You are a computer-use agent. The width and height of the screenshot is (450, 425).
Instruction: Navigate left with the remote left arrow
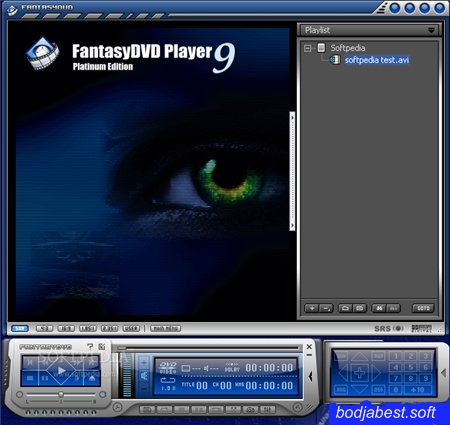[343, 372]
